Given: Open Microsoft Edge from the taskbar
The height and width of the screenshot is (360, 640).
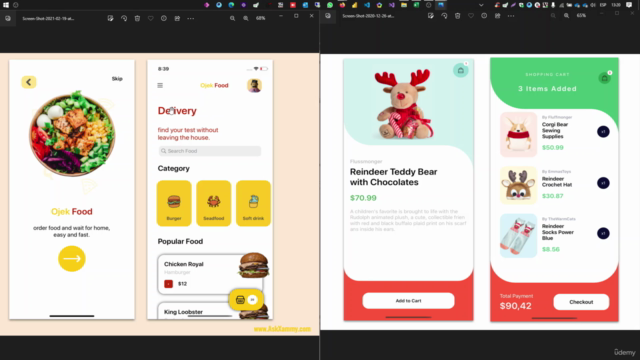Looking at the screenshot, I should click(231, 5).
